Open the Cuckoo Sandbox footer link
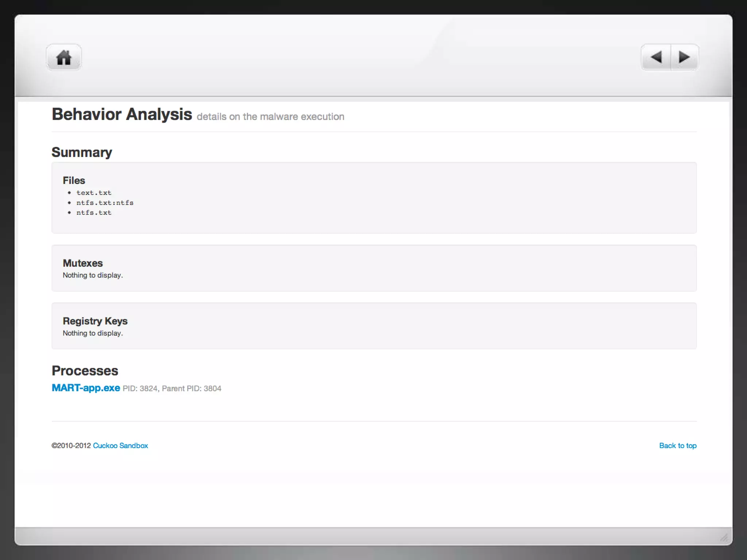This screenshot has height=560, width=747. point(120,446)
